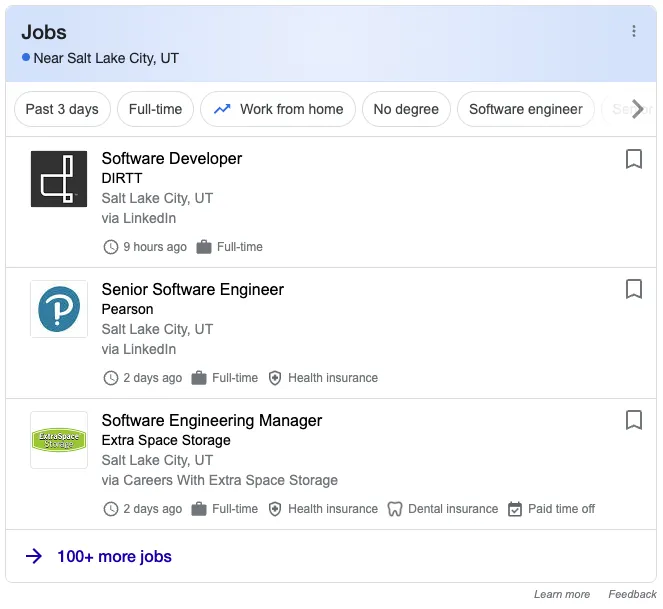Viewport: 663px width, 609px height.
Task: Click the shield icon in Extra Space Storage listing
Action: [x=275, y=509]
